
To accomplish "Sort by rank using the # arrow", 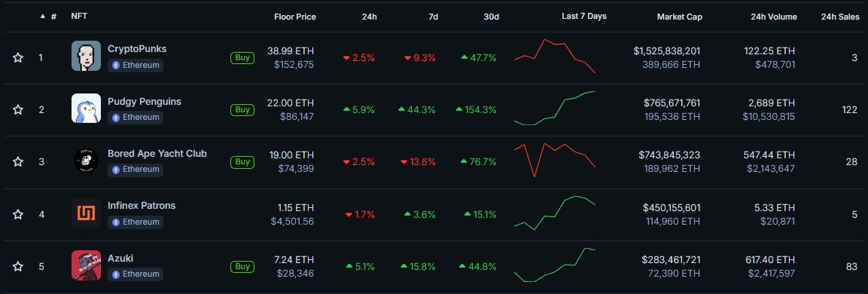I will (x=48, y=17).
